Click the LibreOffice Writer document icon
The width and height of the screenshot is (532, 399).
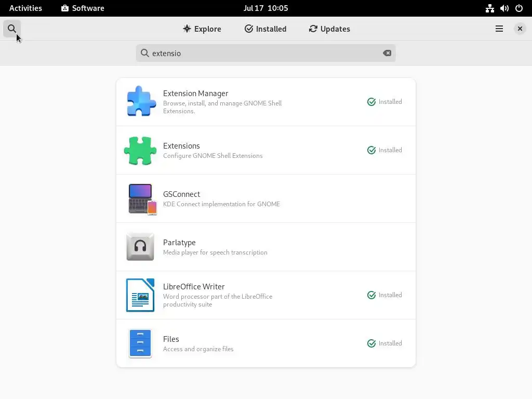[140, 295]
